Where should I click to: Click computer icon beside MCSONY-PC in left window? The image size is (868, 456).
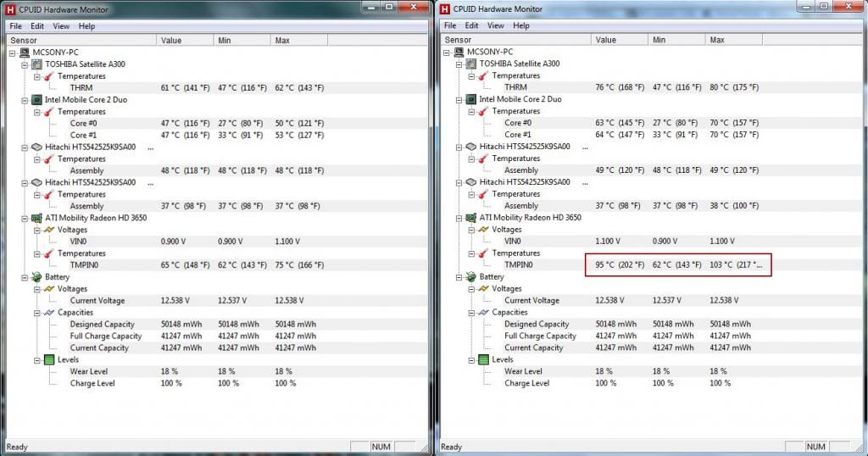pyautogui.click(x=25, y=53)
